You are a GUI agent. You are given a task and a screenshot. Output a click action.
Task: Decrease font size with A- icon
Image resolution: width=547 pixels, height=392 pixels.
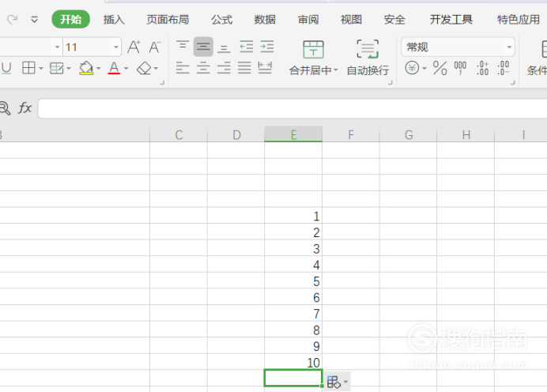(x=155, y=47)
